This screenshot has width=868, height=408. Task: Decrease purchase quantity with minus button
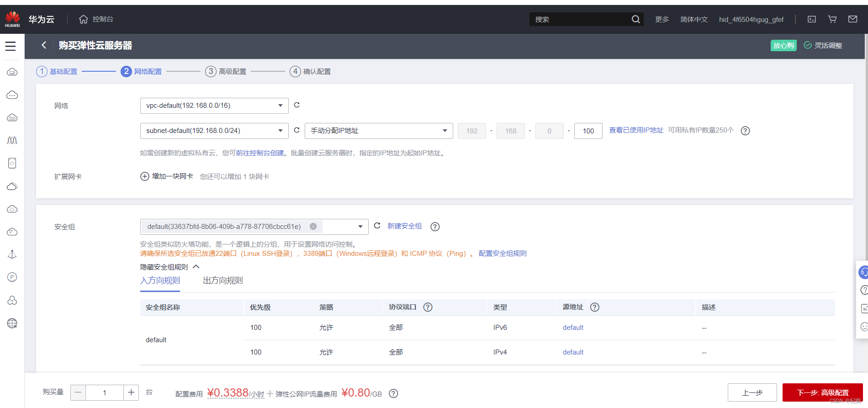78,392
